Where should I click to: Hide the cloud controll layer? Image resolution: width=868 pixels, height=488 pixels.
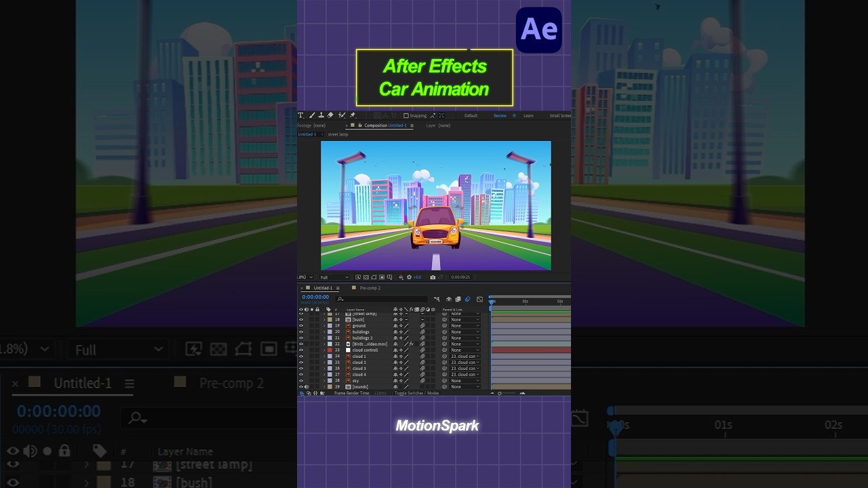(301, 350)
